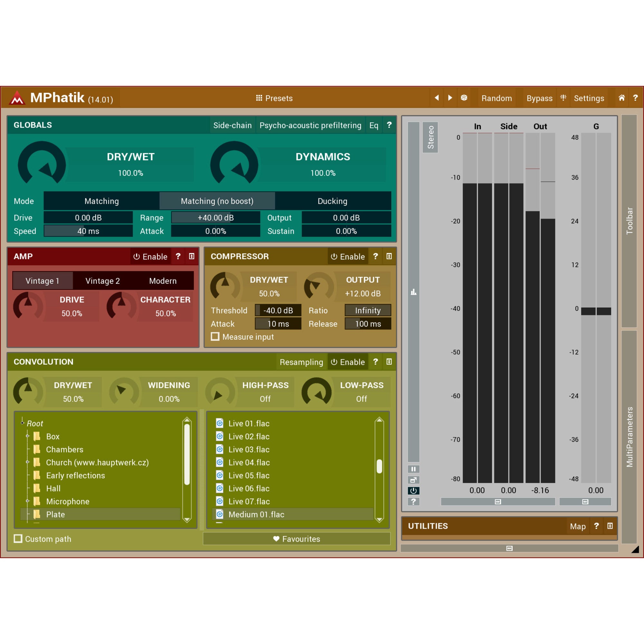Image resolution: width=644 pixels, height=644 pixels.
Task: Click the Bypass button
Action: click(x=539, y=98)
